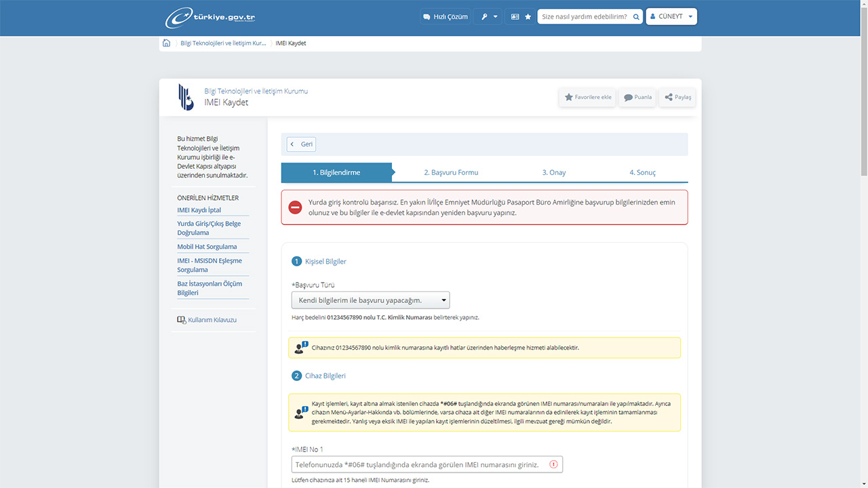
Task: Select the 2. Başvuru Formu step tab
Action: [451, 173]
